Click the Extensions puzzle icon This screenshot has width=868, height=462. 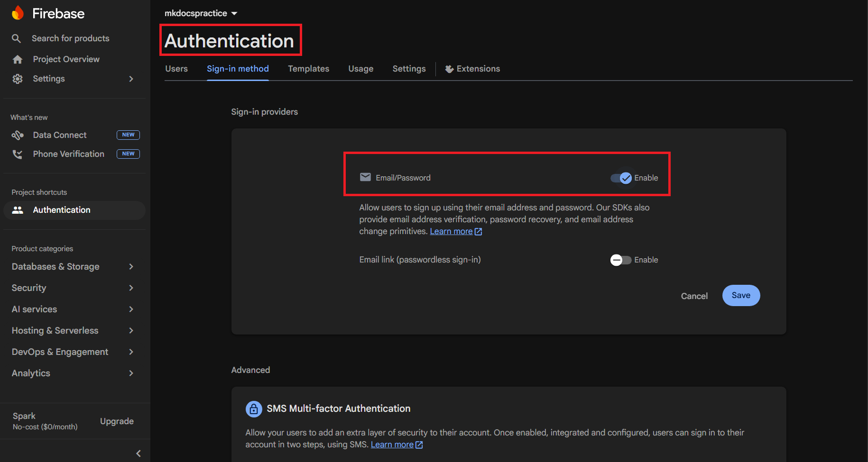[x=449, y=69]
